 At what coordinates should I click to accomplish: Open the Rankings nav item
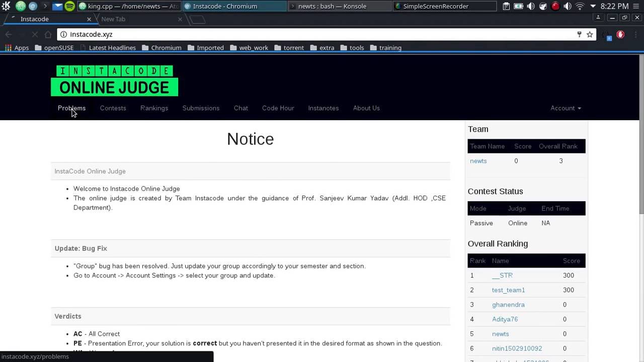(x=154, y=108)
